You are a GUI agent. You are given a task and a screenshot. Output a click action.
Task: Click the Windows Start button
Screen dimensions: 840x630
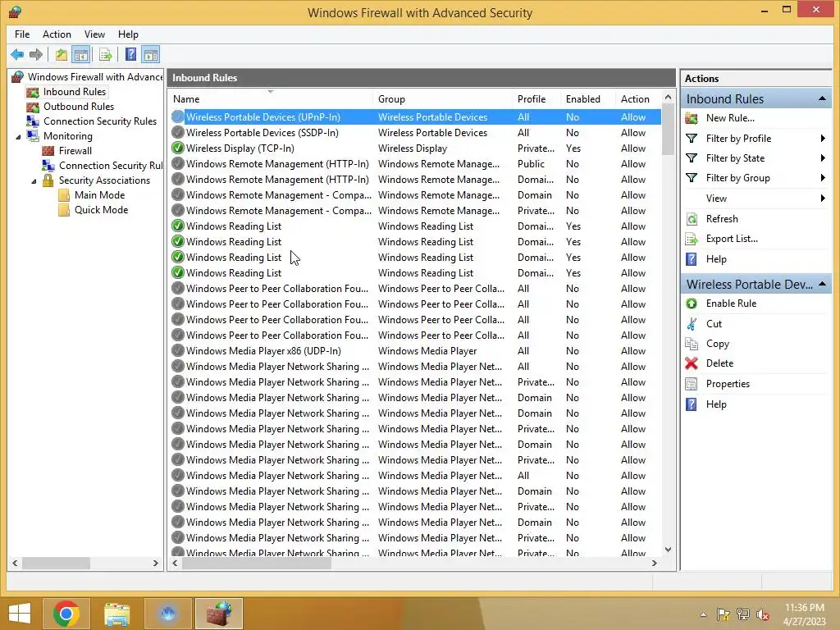tap(20, 614)
